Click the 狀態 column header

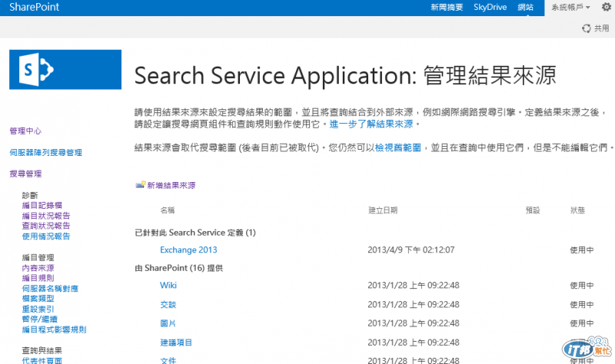pyautogui.click(x=577, y=210)
